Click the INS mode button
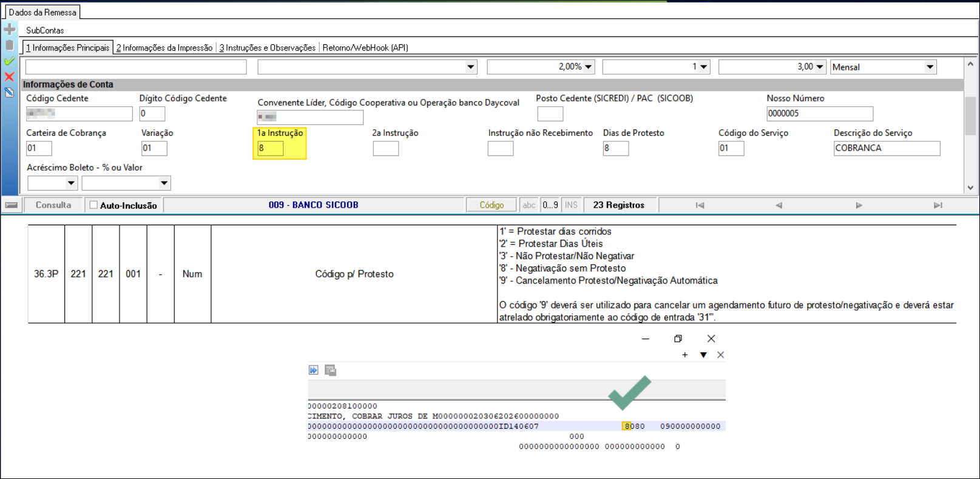 pyautogui.click(x=571, y=205)
